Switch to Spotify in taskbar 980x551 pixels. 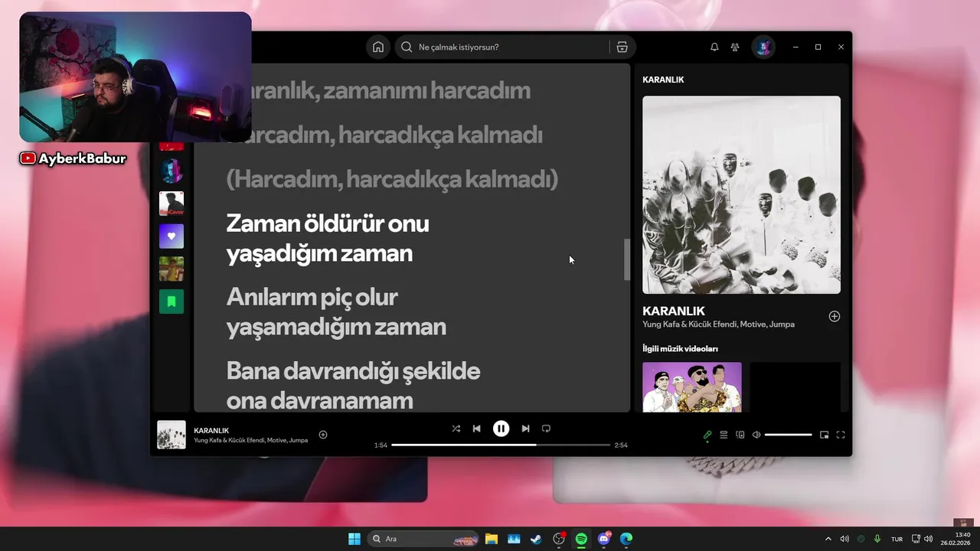[x=581, y=539]
